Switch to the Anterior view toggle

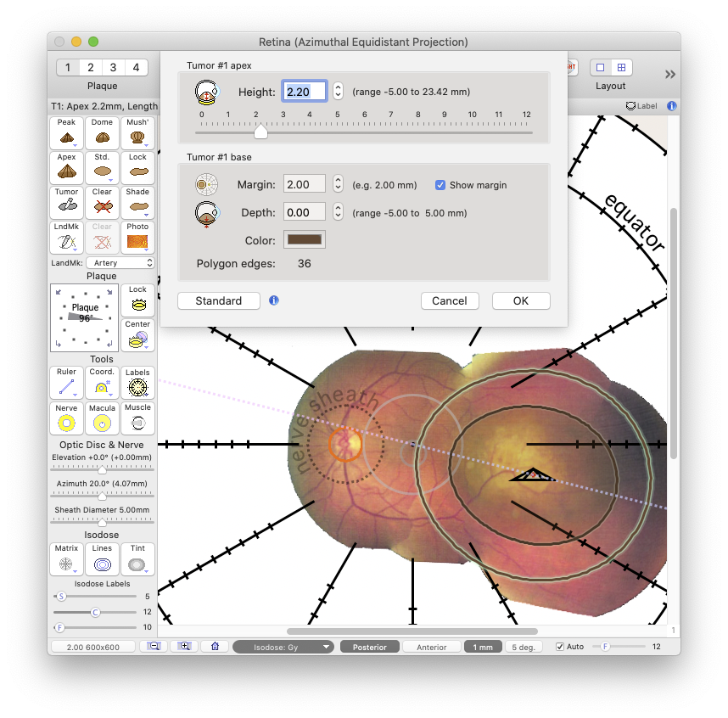(431, 647)
